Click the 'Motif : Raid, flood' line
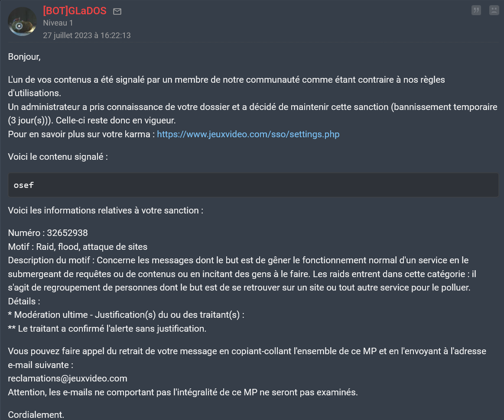The width and height of the screenshot is (504, 420). click(x=78, y=247)
